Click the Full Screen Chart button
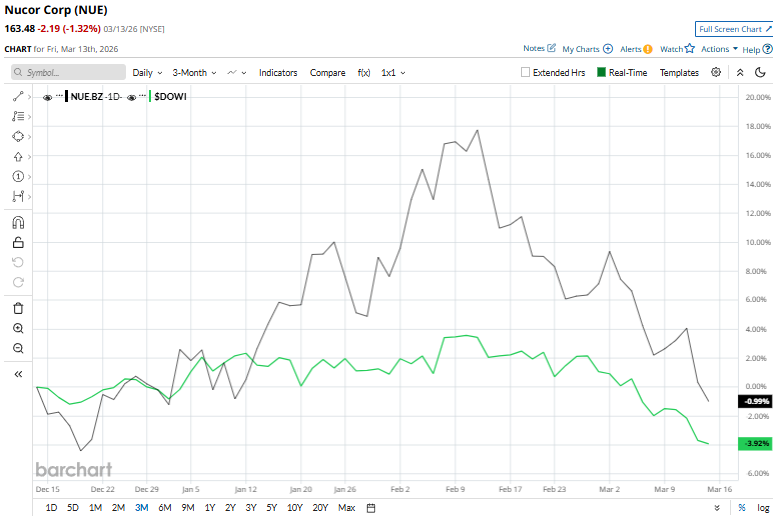Image resolution: width=773 pixels, height=517 pixels. coord(734,29)
